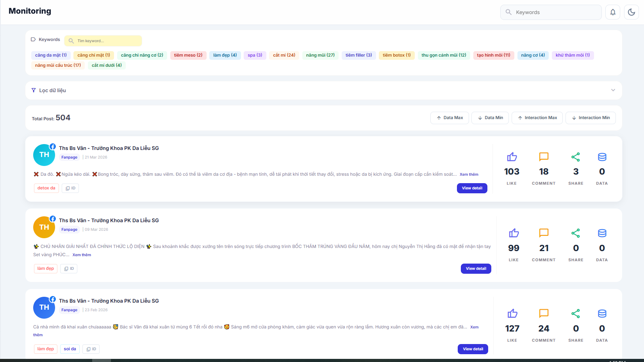Click the share icon on the 127-like post
Screen dimensions: 644x362
pyautogui.click(x=576, y=314)
